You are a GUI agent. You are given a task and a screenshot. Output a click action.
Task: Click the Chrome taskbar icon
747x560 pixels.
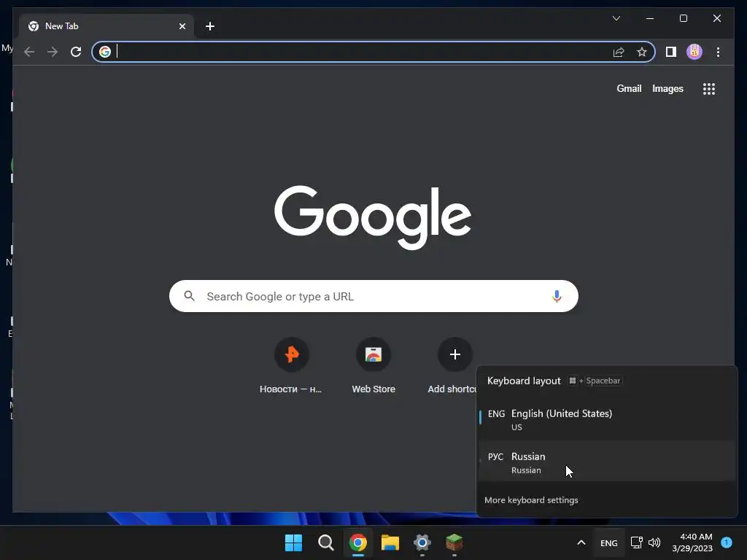357,542
